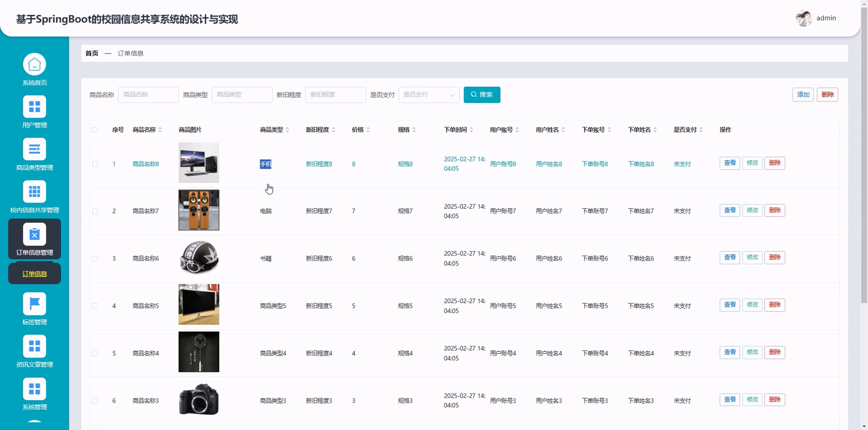Screen dimensions: 868x430
Task: Toggle the select-all header checkbox
Action: 95,130
